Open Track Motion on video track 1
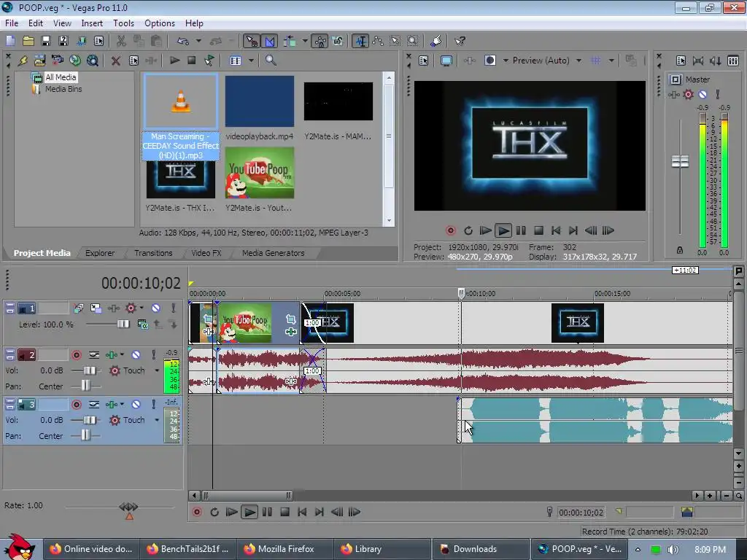The width and height of the screenshot is (747, 560). (x=96, y=308)
